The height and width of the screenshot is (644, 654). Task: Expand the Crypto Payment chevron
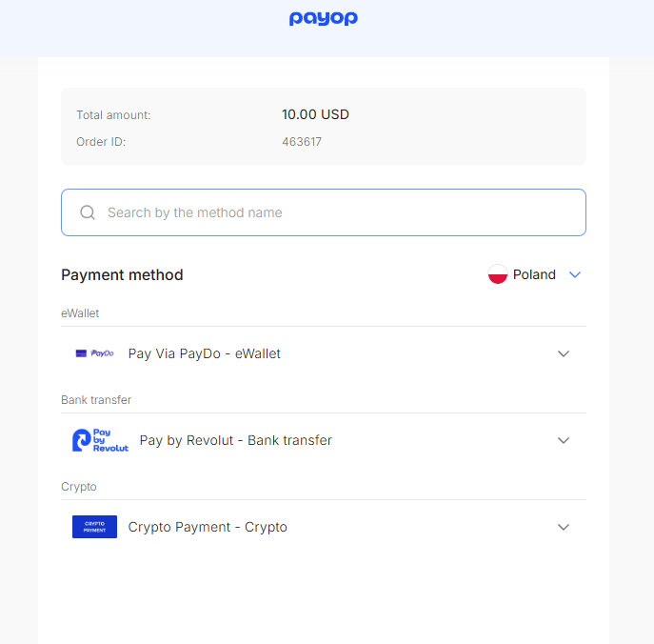[x=564, y=527]
